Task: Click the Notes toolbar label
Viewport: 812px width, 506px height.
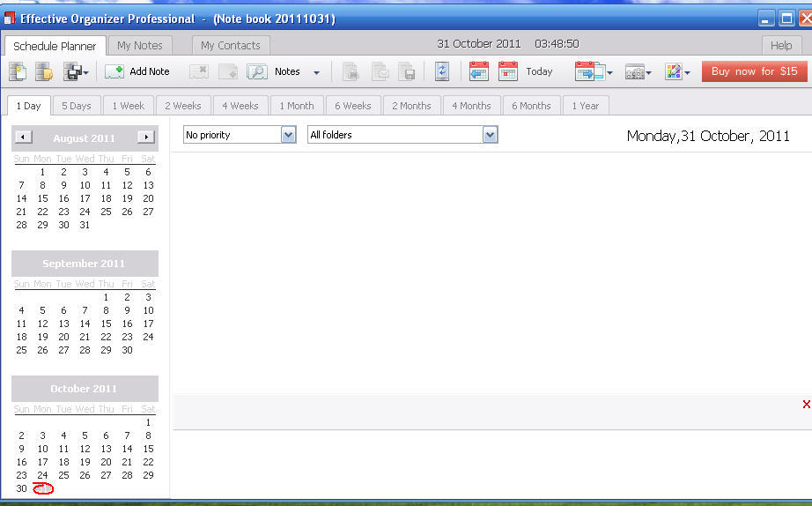Action: (x=287, y=71)
